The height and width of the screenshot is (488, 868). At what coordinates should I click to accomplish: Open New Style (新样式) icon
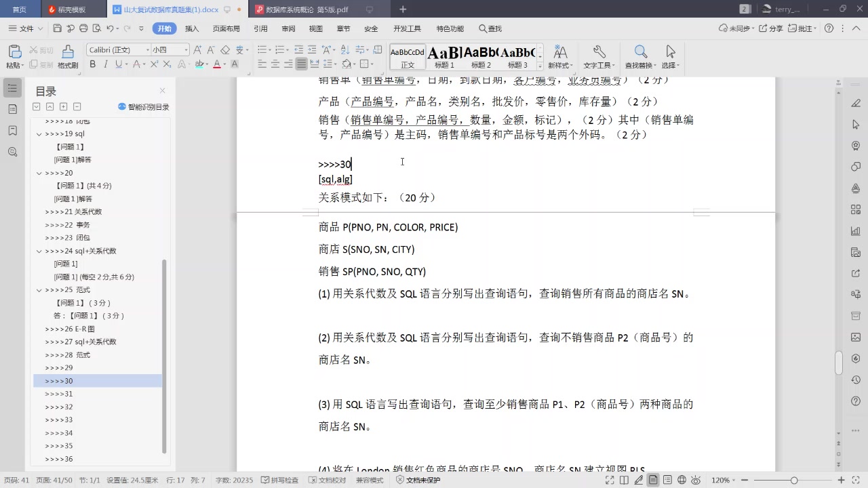click(560, 56)
